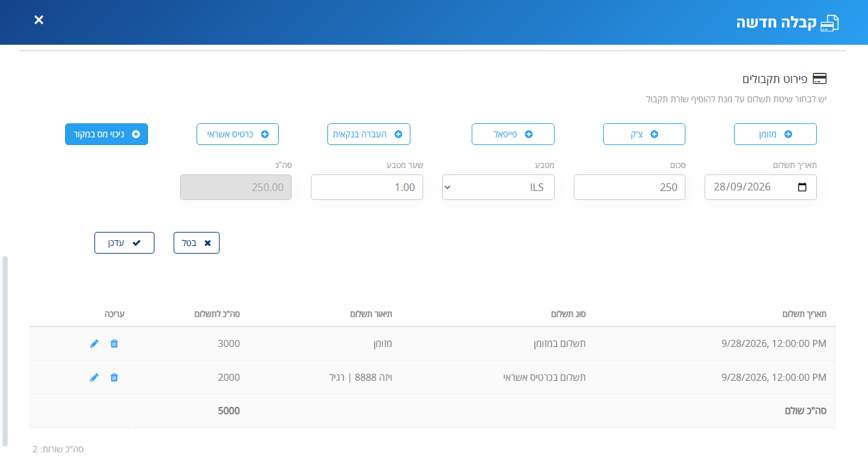This screenshot has height=460, width=868.
Task: Add a מזומן cash payment
Action: [775, 134]
